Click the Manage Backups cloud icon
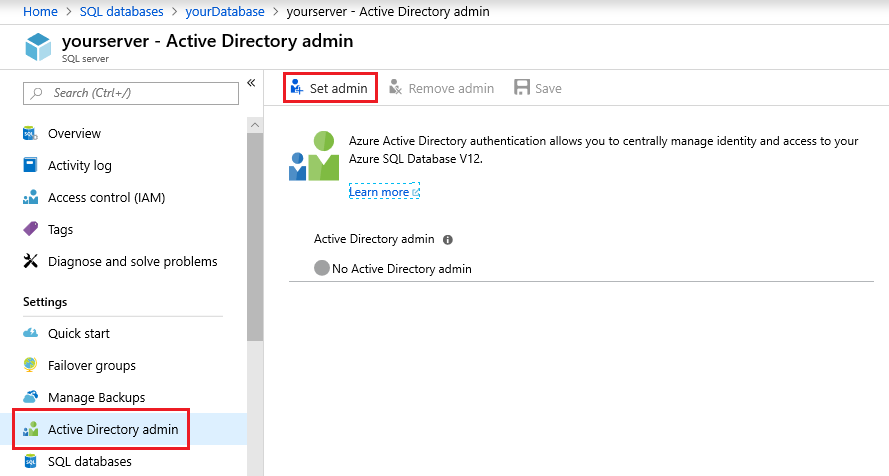 coord(30,396)
